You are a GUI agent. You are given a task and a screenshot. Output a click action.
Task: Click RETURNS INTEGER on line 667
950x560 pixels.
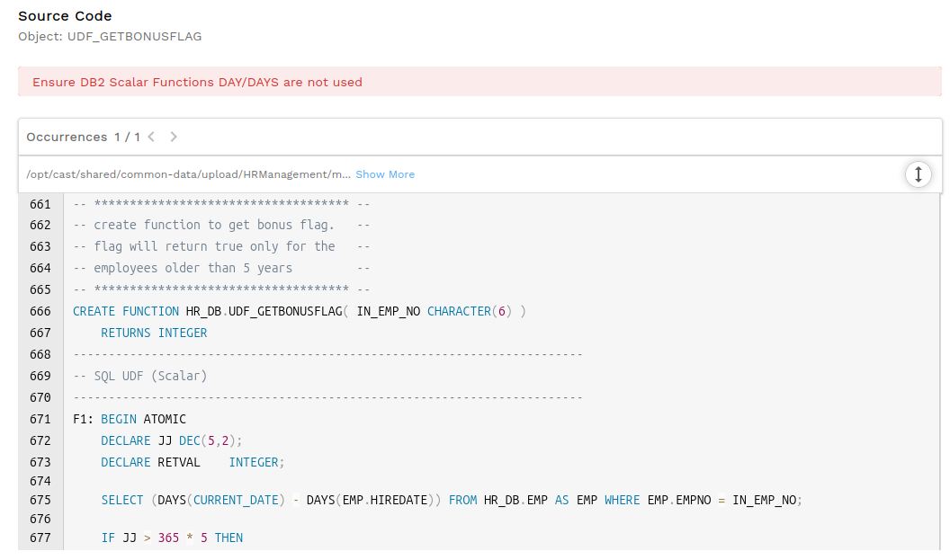(154, 333)
